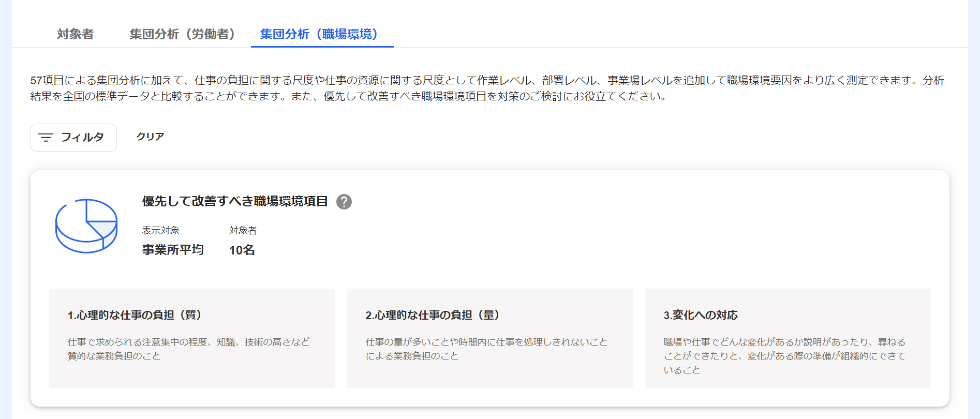Click the pie chart illustration

click(86, 226)
